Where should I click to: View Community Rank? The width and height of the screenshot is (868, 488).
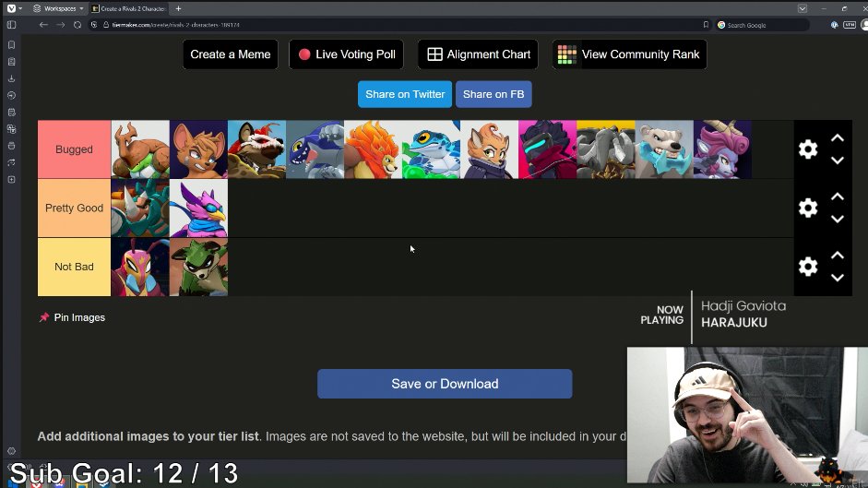point(629,54)
